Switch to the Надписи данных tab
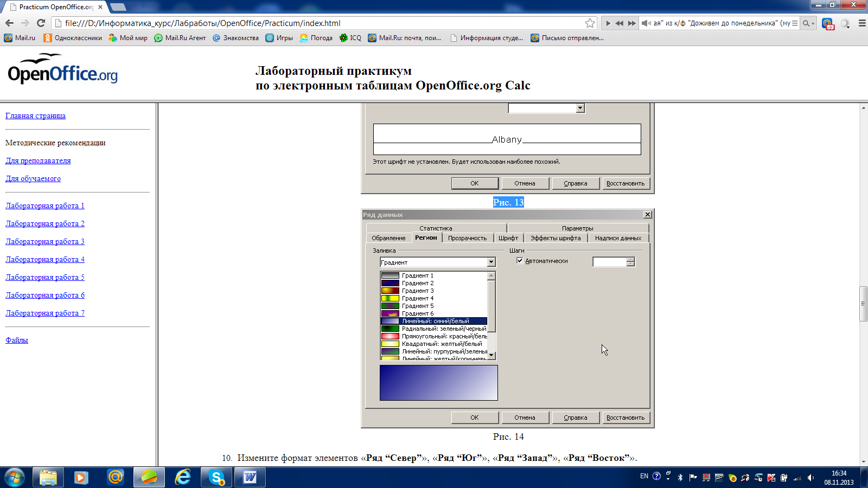 point(618,238)
